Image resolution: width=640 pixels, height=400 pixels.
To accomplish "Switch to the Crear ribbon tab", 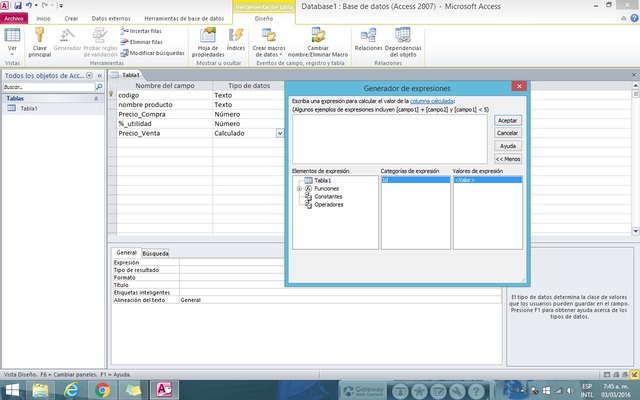I will click(x=71, y=18).
